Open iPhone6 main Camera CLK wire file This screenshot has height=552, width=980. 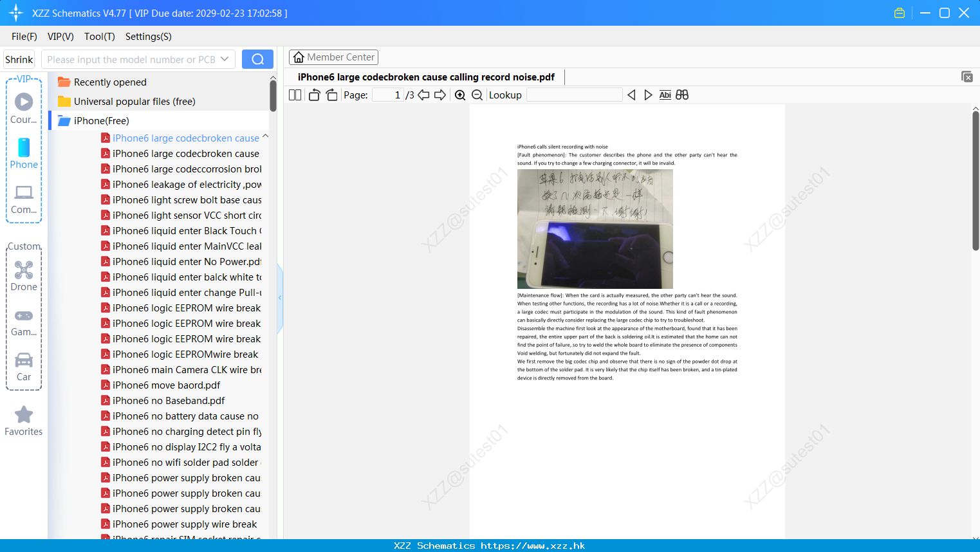click(181, 370)
